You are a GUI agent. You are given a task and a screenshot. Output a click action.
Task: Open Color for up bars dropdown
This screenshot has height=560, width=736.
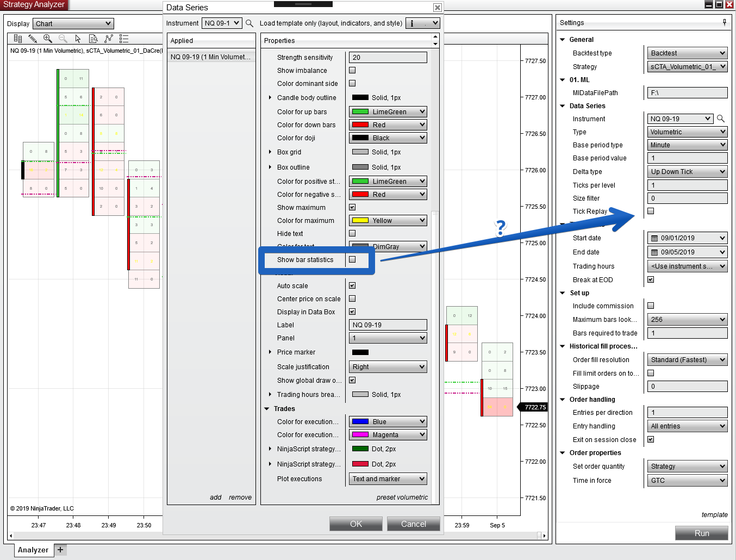point(388,111)
